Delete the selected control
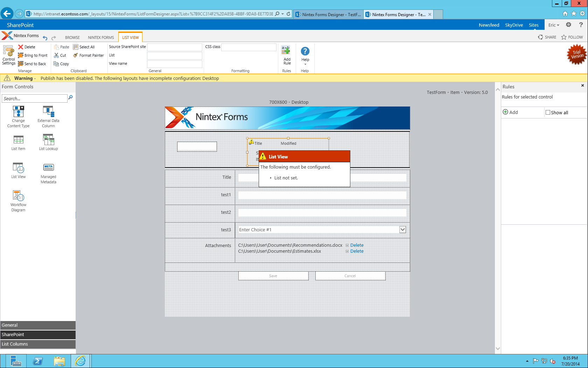 (27, 47)
